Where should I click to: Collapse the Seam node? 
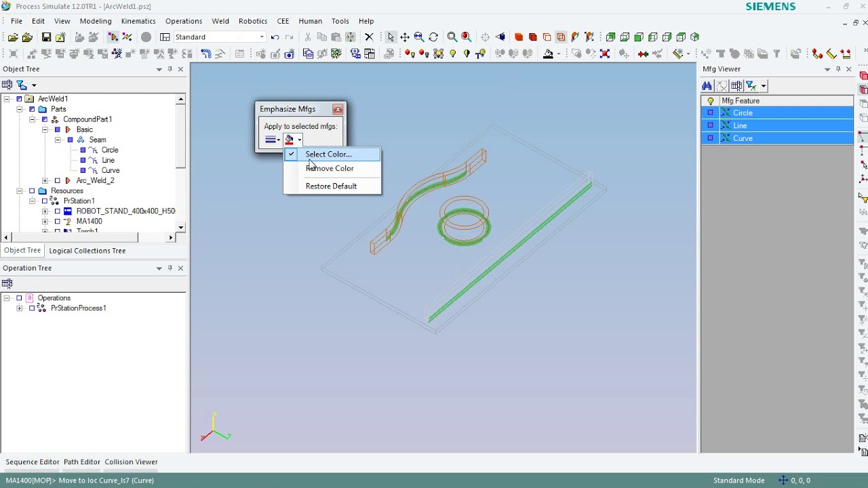[x=58, y=140]
